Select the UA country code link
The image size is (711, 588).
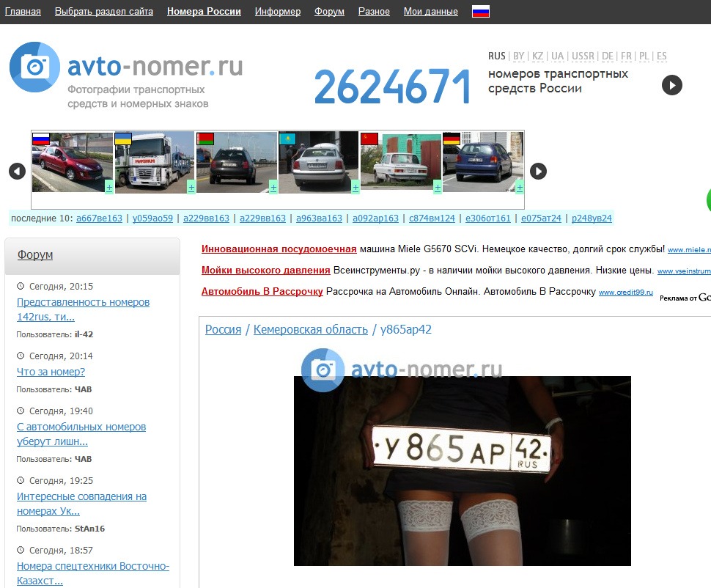click(558, 56)
